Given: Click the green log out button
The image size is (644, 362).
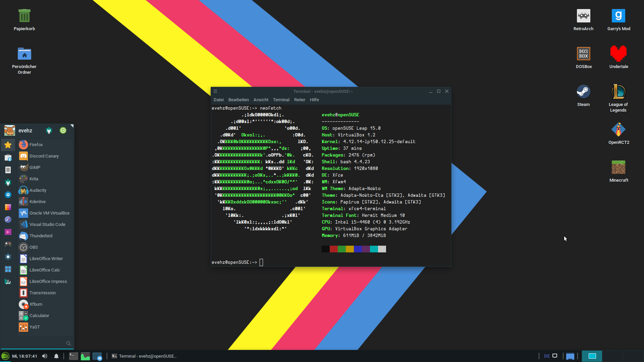Looking at the screenshot, I should coord(63,130).
